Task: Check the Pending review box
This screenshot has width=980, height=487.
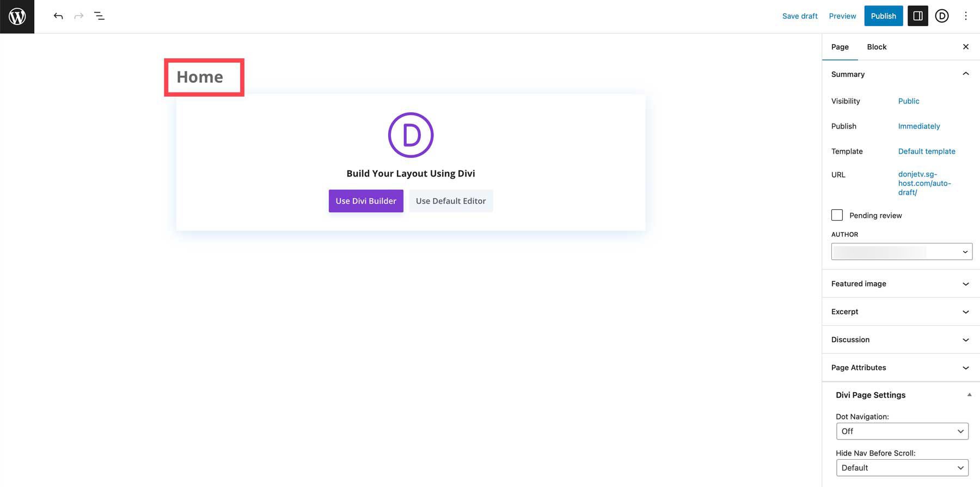Action: tap(837, 215)
